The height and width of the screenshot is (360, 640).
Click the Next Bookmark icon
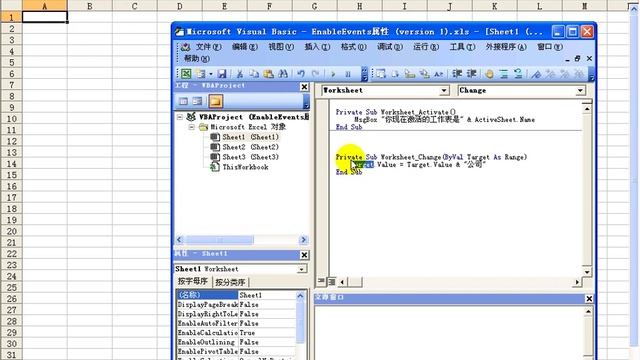(551, 74)
